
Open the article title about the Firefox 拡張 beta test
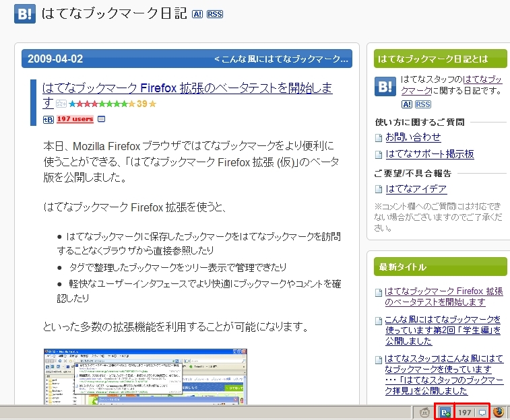click(187, 95)
